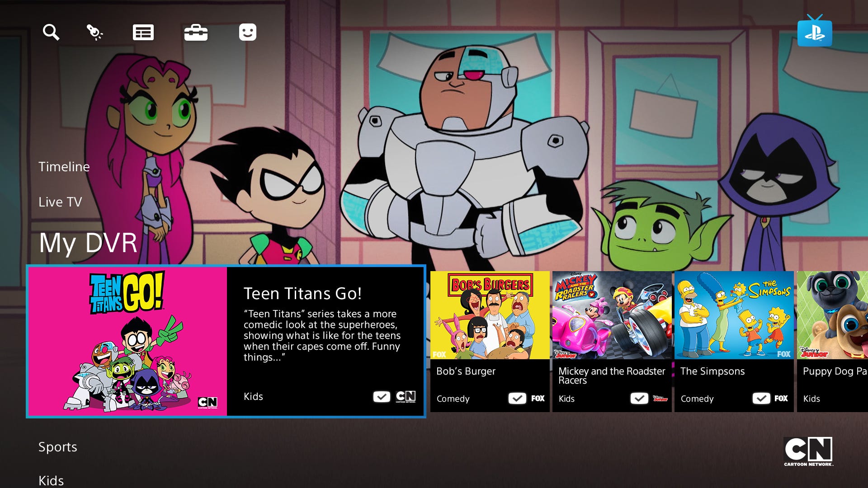Click Mickey and the Roadster Racers title

point(612,375)
